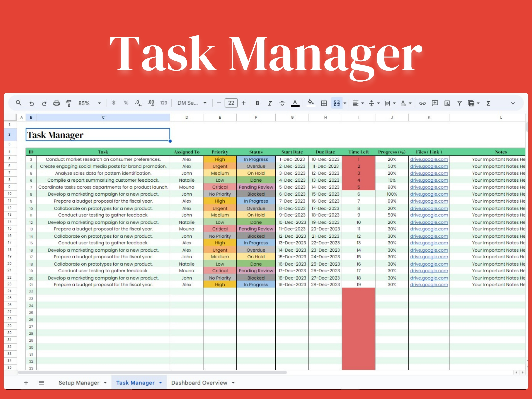532x399 pixels.
Task: Switch to the Setup Manager sheet tab
Action: (79, 383)
